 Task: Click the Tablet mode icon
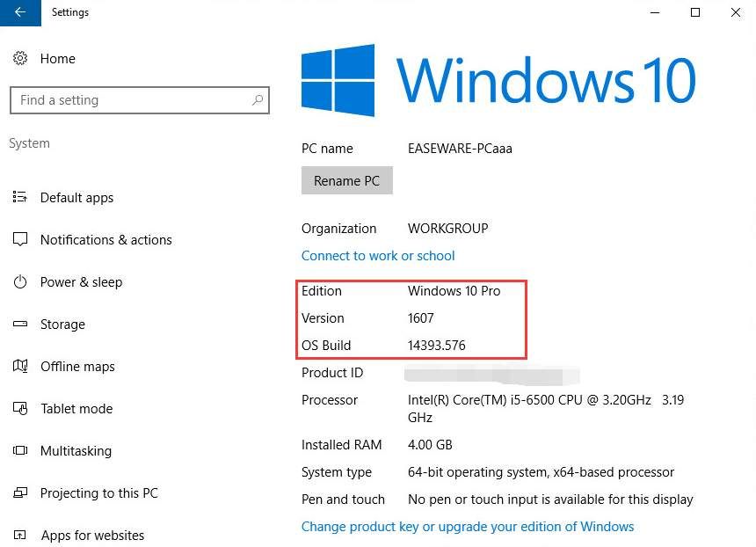[20, 409]
